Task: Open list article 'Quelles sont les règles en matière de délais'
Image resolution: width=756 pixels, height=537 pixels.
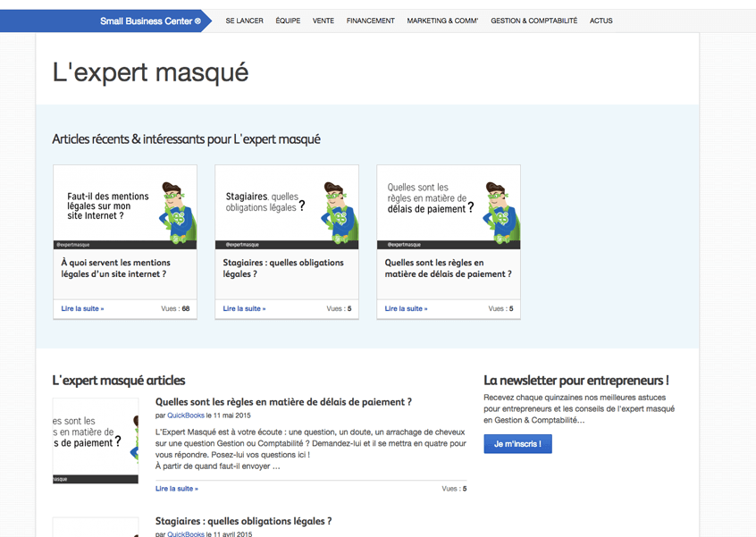Action: click(283, 402)
